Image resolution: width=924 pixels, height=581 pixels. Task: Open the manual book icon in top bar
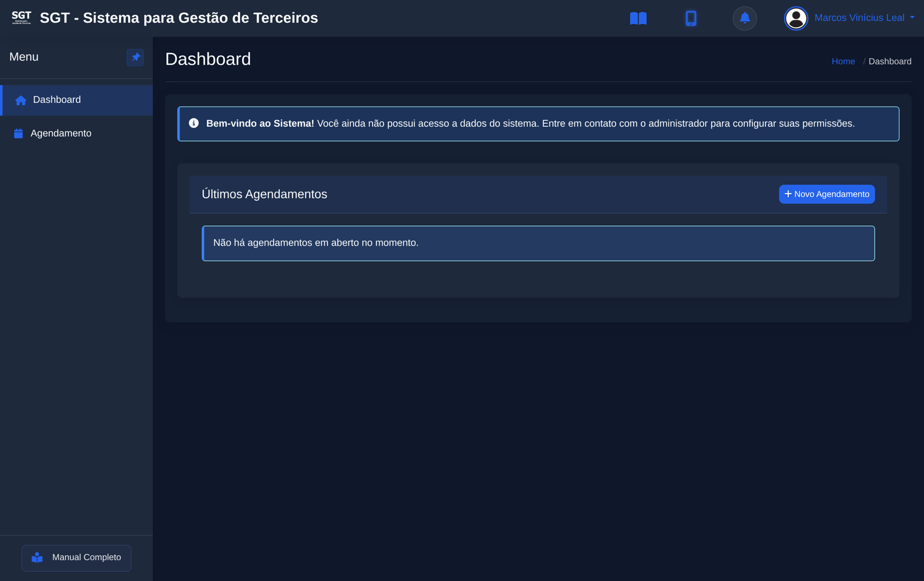tap(638, 18)
